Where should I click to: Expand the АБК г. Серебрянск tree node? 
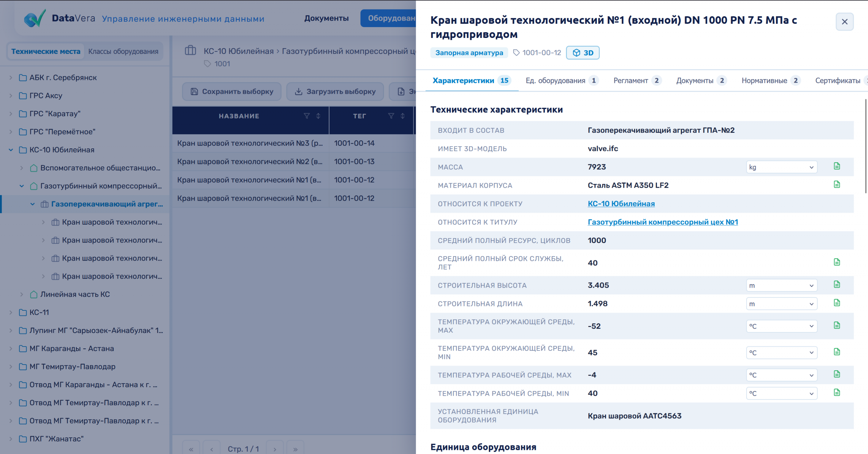tap(11, 78)
